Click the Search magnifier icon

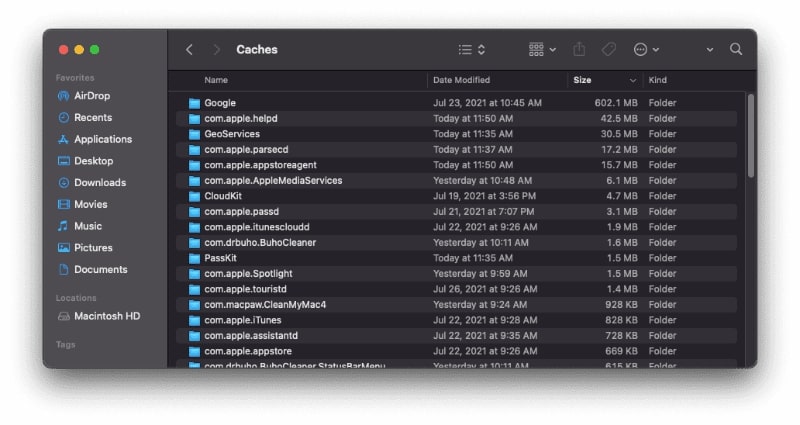pos(736,49)
